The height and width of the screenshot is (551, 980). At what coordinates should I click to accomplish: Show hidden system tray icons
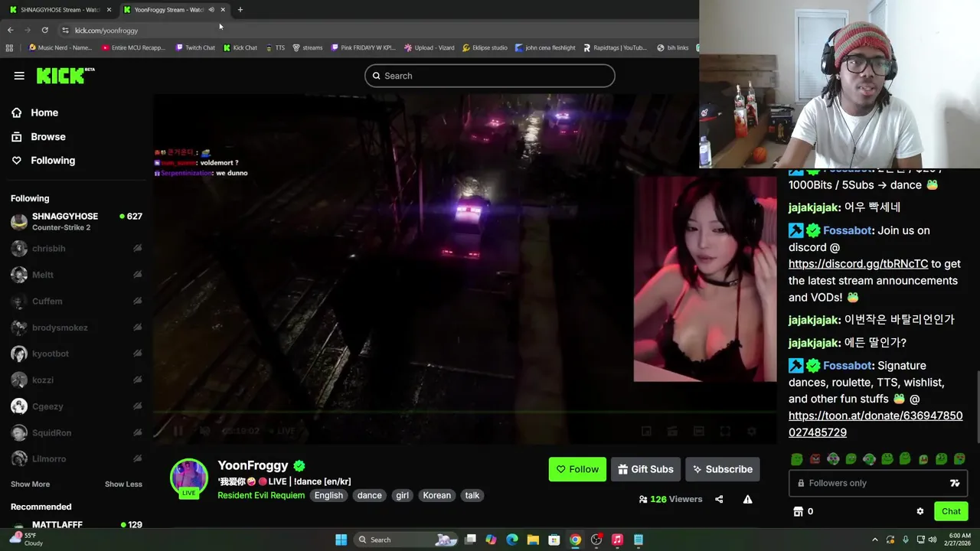pos(875,540)
